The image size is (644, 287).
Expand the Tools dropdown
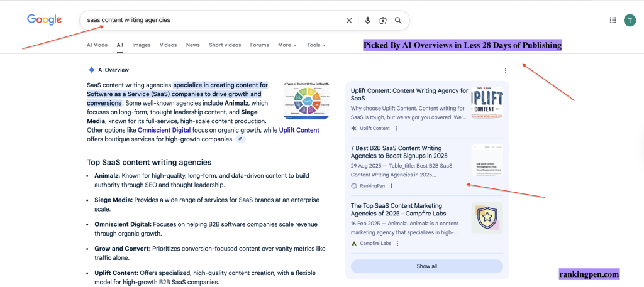pyautogui.click(x=316, y=45)
